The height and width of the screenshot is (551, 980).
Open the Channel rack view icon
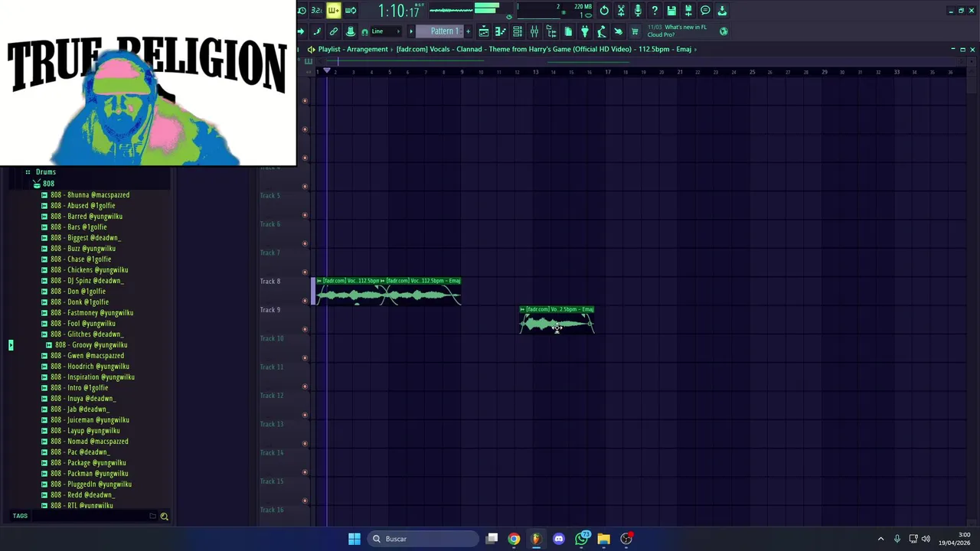point(518,31)
